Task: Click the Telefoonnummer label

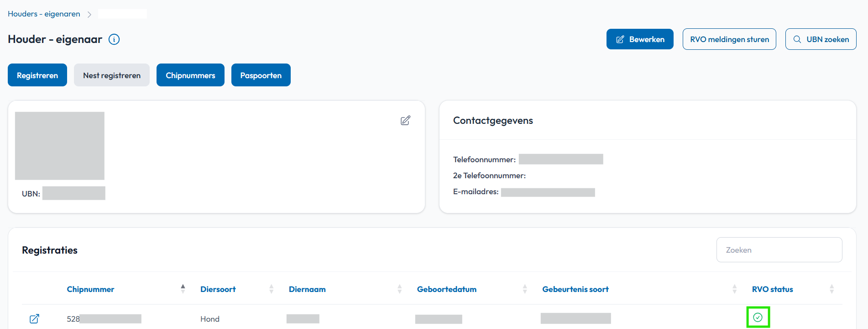Action: 484,159
